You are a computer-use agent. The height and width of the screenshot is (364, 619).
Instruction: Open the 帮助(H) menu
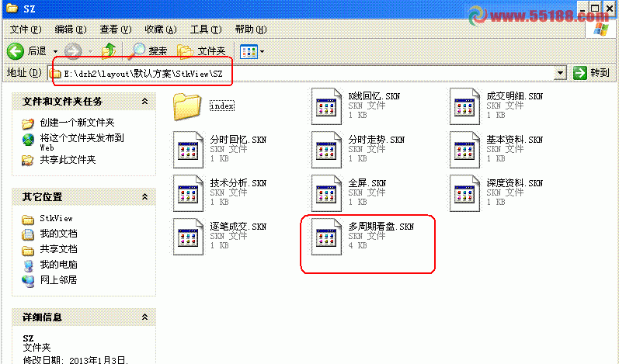(251, 29)
